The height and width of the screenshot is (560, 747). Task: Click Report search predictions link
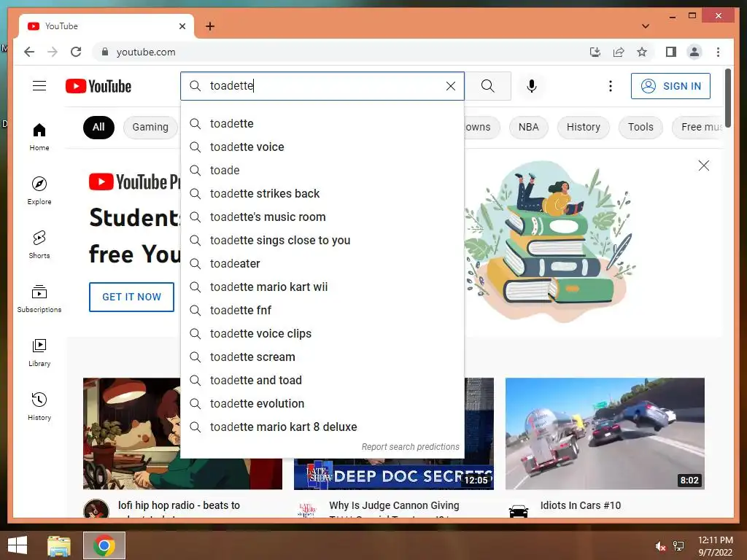(410, 447)
